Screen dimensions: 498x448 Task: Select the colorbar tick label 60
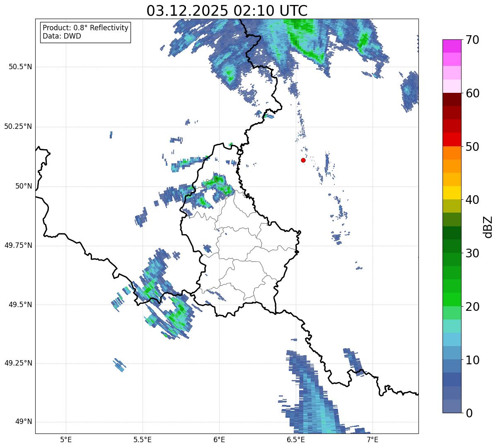coord(472,93)
